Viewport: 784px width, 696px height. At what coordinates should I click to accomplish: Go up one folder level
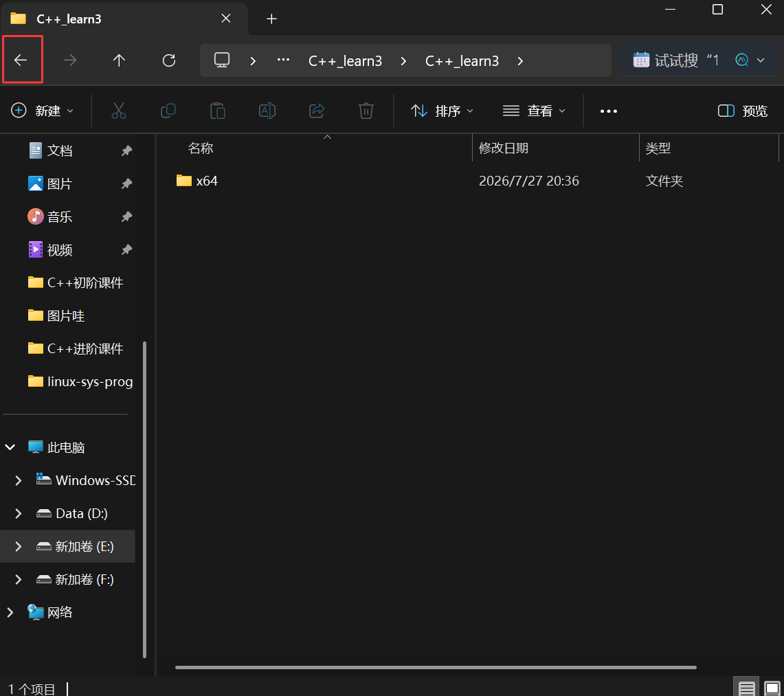coord(119,60)
